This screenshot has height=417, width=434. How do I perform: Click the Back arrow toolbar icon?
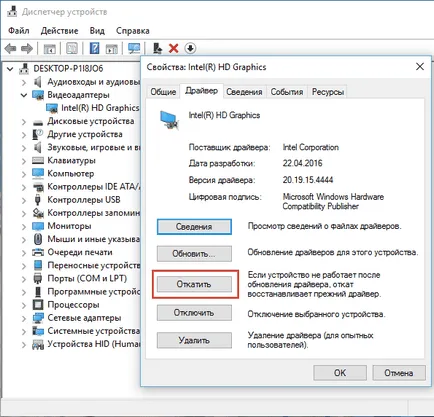click(10, 49)
